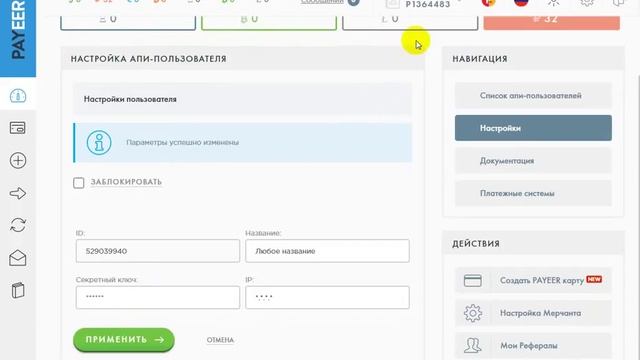
Task: Focus the IP input field
Action: 327,297
